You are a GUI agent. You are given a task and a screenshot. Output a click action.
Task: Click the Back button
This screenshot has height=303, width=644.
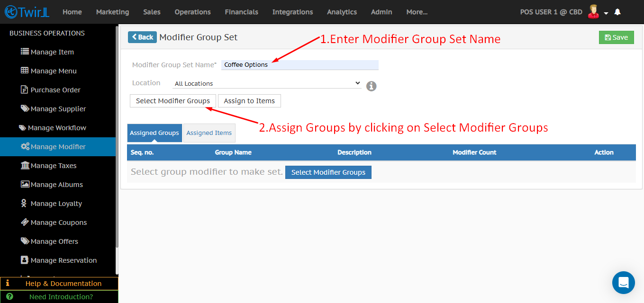click(142, 37)
